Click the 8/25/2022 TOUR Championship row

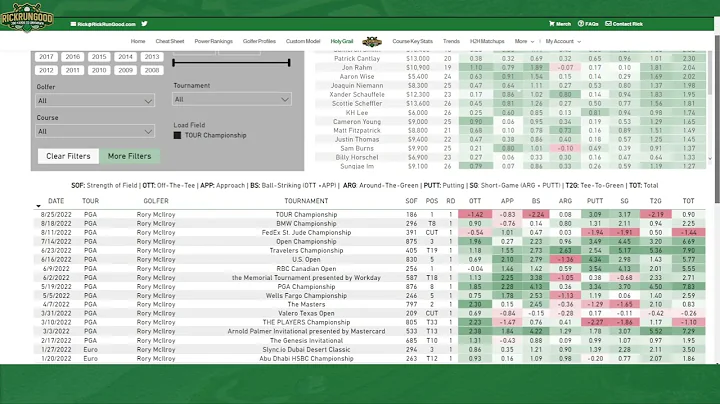[370, 214]
